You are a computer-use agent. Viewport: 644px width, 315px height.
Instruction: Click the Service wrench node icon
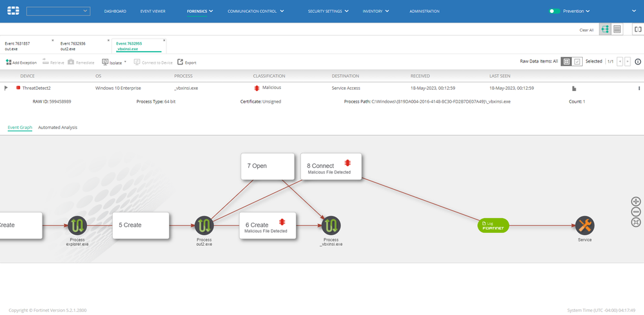tap(585, 225)
